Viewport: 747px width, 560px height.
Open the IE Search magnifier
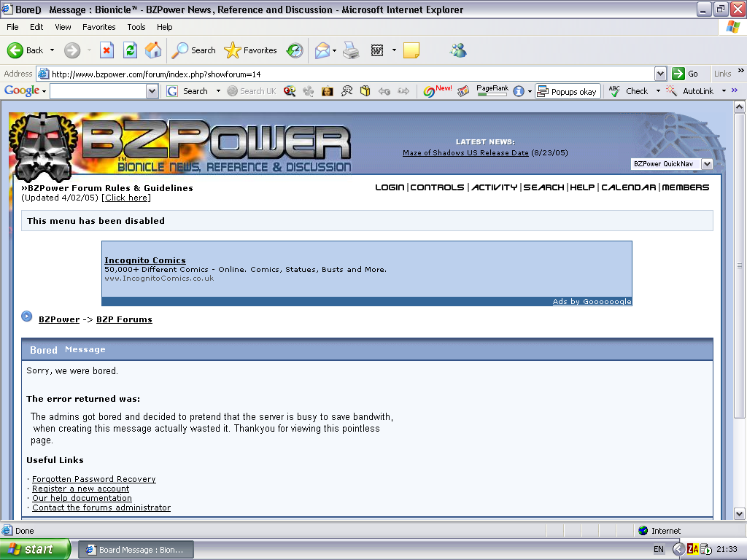click(x=193, y=50)
